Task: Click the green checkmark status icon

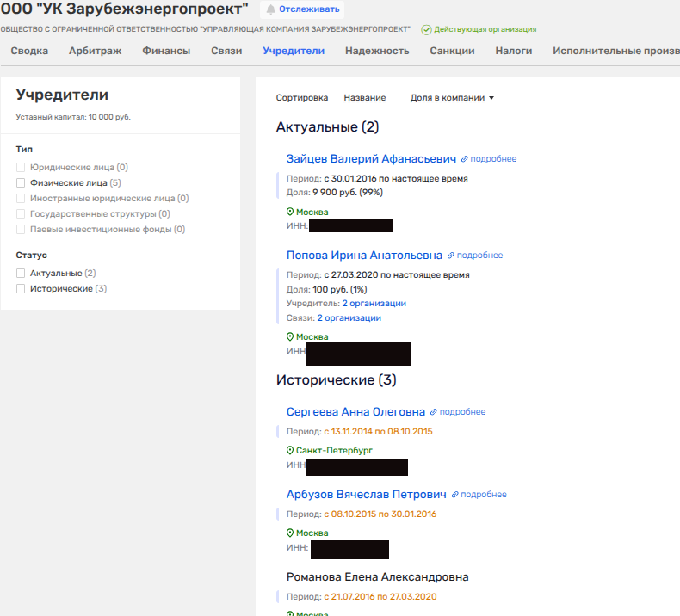Action: pyautogui.click(x=426, y=29)
